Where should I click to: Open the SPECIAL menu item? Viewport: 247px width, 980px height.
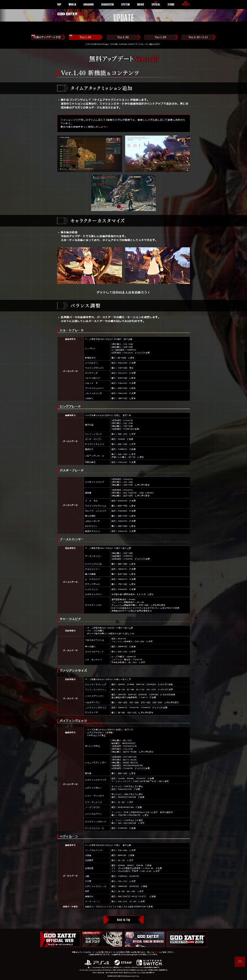coord(156,5)
